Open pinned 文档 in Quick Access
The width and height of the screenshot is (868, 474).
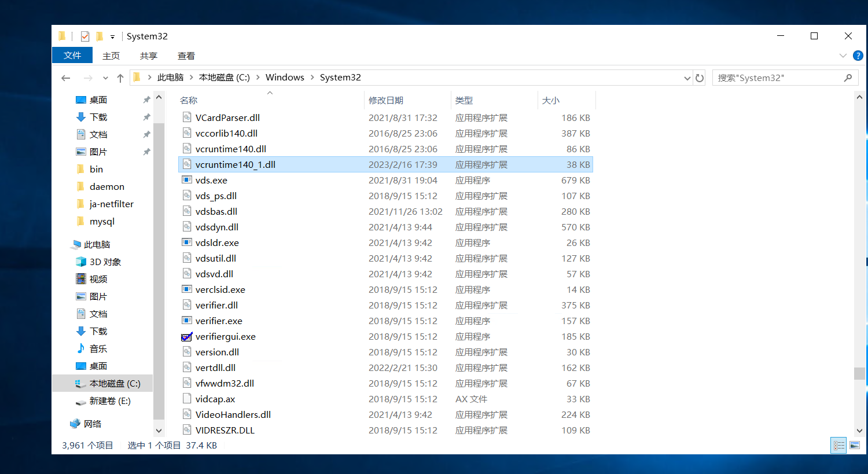(98, 135)
